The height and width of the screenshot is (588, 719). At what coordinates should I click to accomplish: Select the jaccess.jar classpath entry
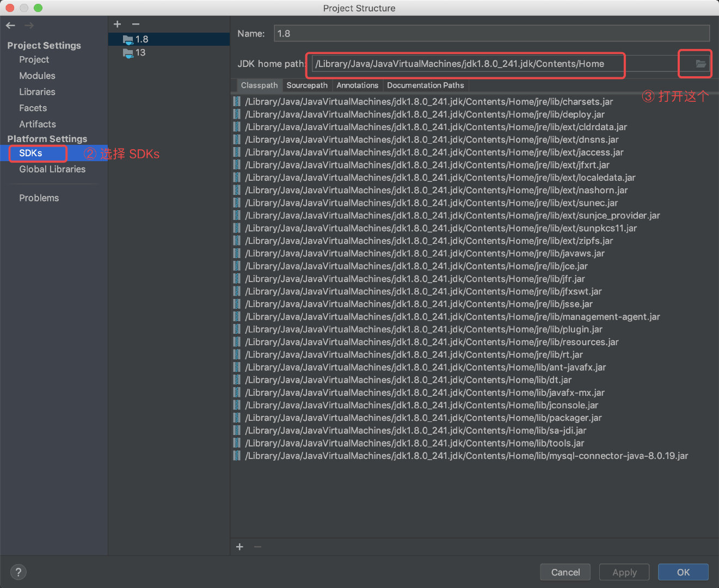point(434,152)
